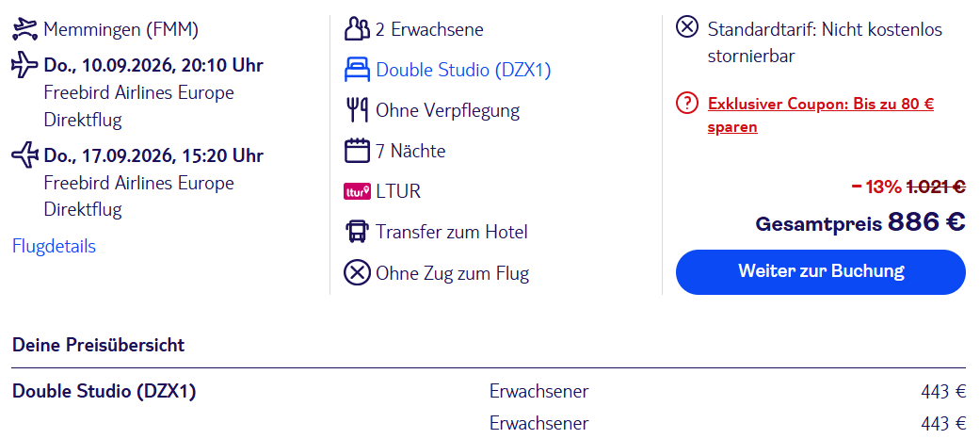Click the blue bed room icon
This screenshot has height=439, width=980.
(x=358, y=70)
